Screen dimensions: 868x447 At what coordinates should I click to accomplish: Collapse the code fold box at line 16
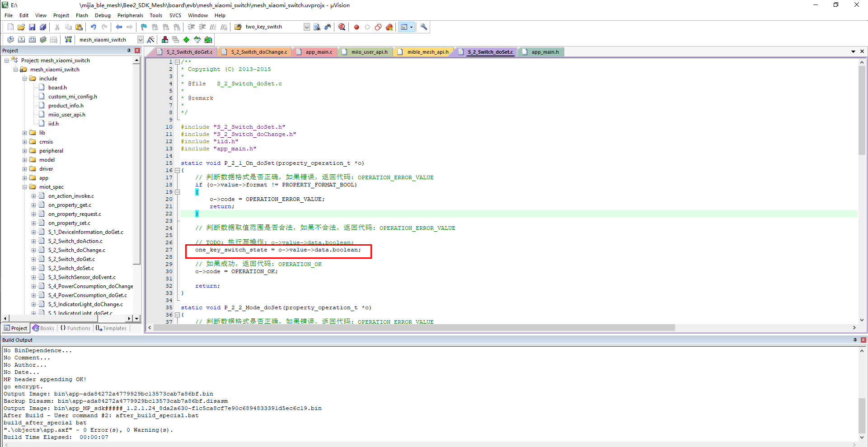[178, 170]
